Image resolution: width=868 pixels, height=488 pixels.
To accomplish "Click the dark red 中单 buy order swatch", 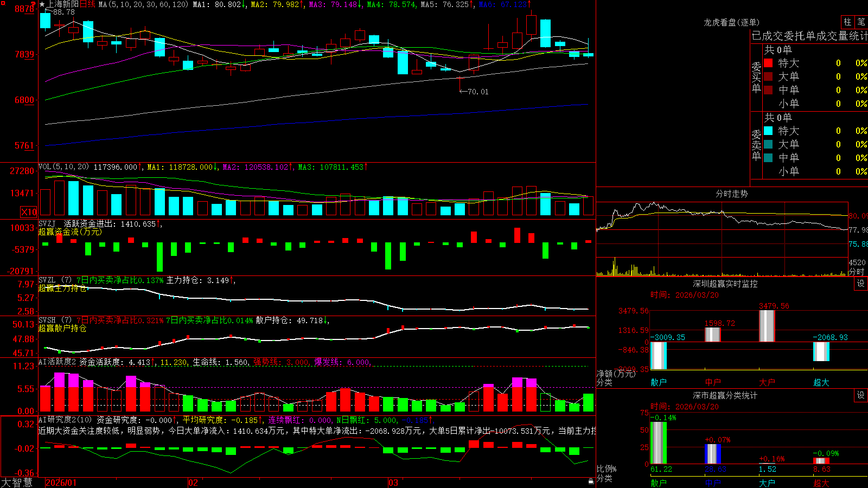I will click(x=768, y=90).
